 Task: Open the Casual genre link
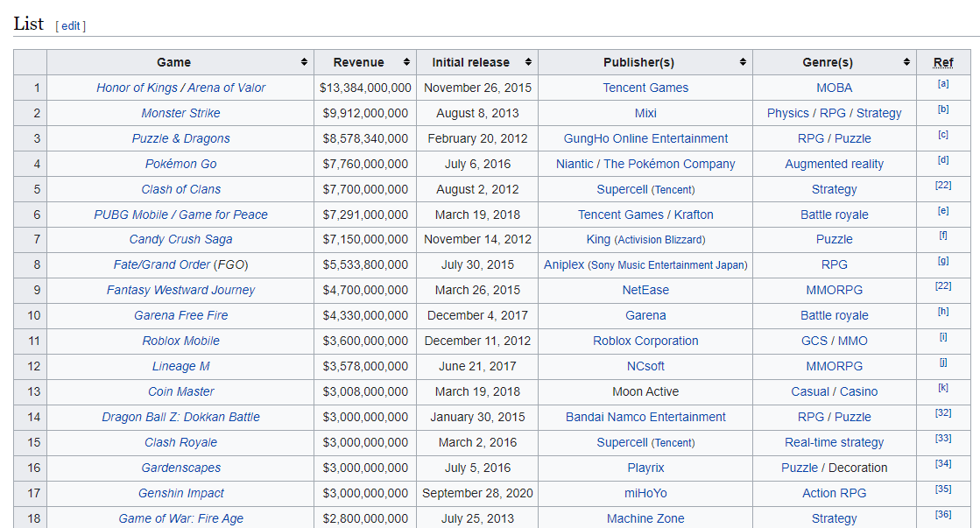tap(810, 391)
